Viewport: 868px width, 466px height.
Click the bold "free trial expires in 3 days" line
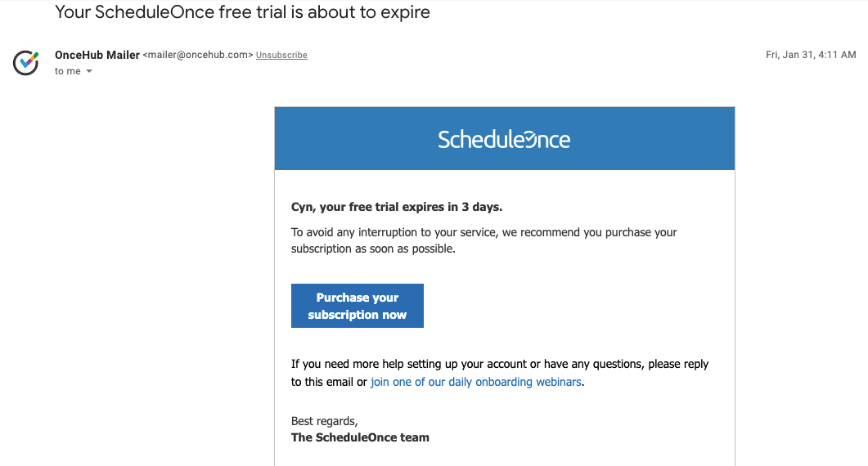point(397,207)
